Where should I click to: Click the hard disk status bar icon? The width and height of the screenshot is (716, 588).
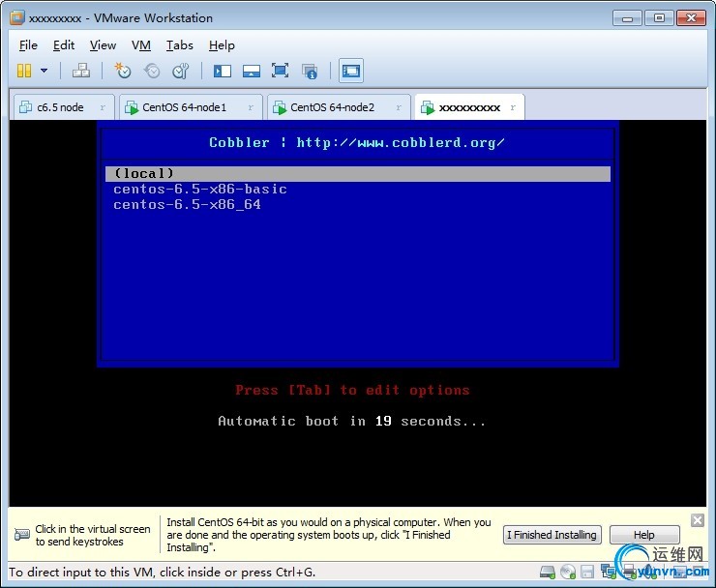pos(547,572)
